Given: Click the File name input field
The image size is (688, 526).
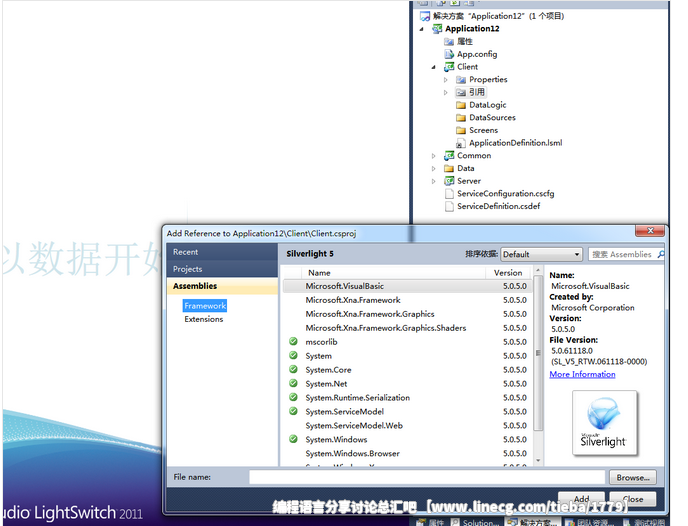Looking at the screenshot, I should pyautogui.click(x=427, y=477).
